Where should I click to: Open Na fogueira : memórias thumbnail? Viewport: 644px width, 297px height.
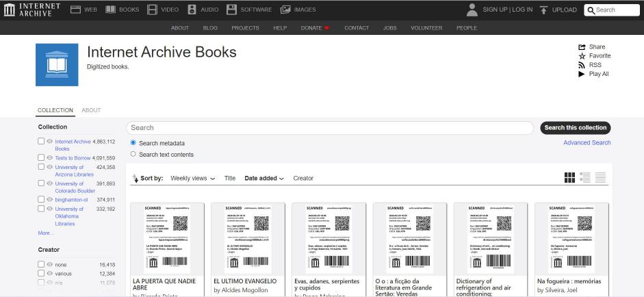coord(571,240)
